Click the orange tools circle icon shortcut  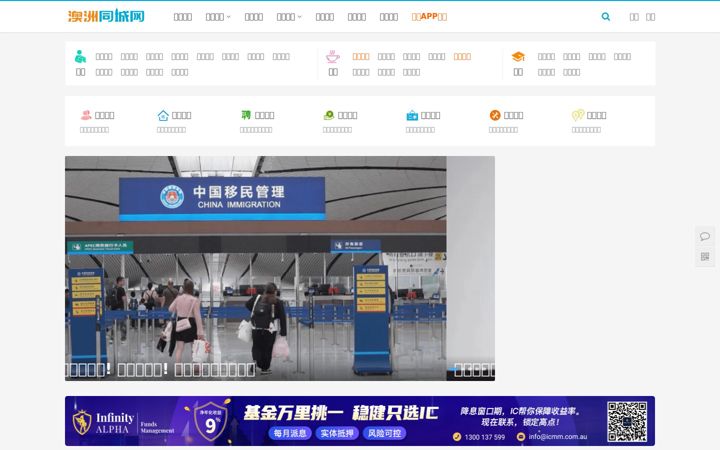[x=495, y=115]
